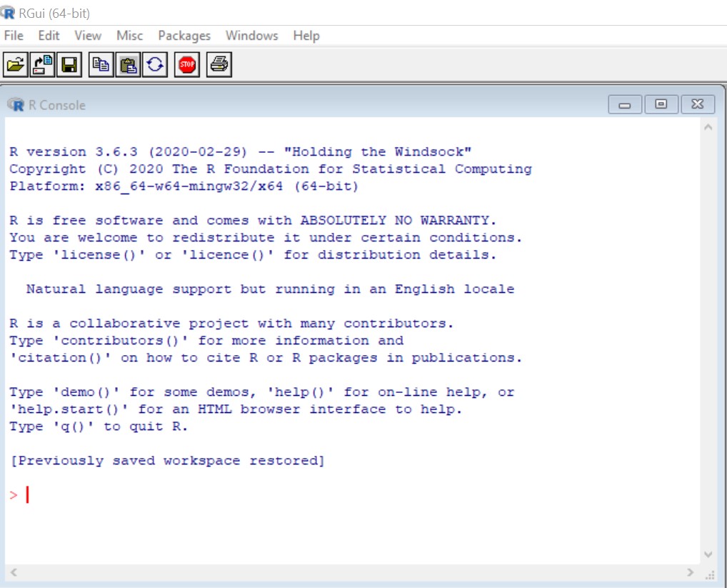This screenshot has width=727, height=588.
Task: Click the Save workspace floppy icon
Action: point(69,64)
